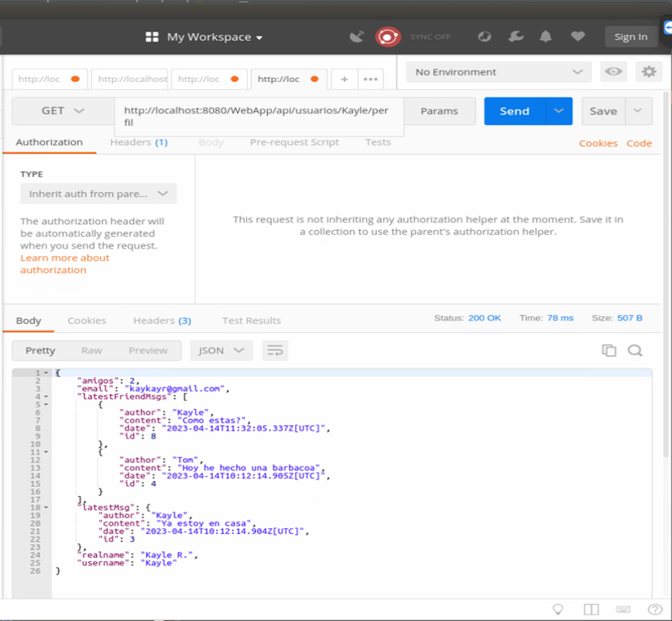Add a new request tab with plus

coord(344,79)
